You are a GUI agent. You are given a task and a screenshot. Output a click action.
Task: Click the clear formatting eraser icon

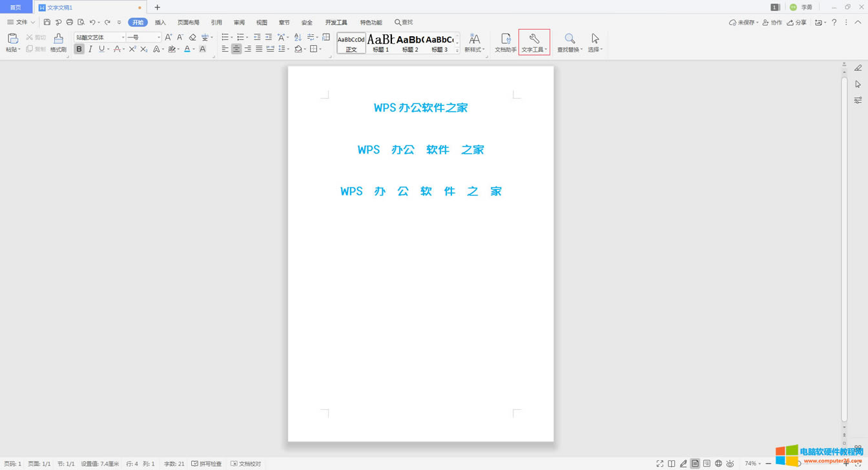pyautogui.click(x=191, y=37)
